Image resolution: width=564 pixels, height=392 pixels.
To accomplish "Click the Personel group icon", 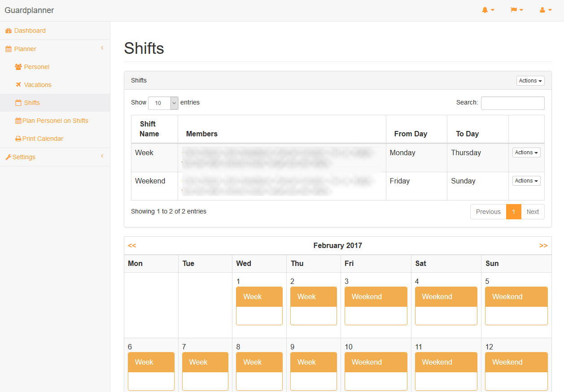I will 18,67.
